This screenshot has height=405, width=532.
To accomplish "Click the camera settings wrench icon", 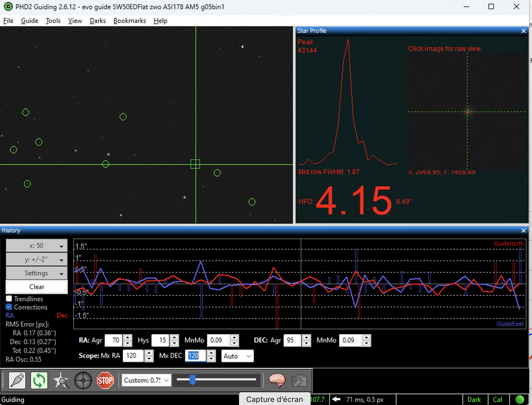I will [x=299, y=381].
